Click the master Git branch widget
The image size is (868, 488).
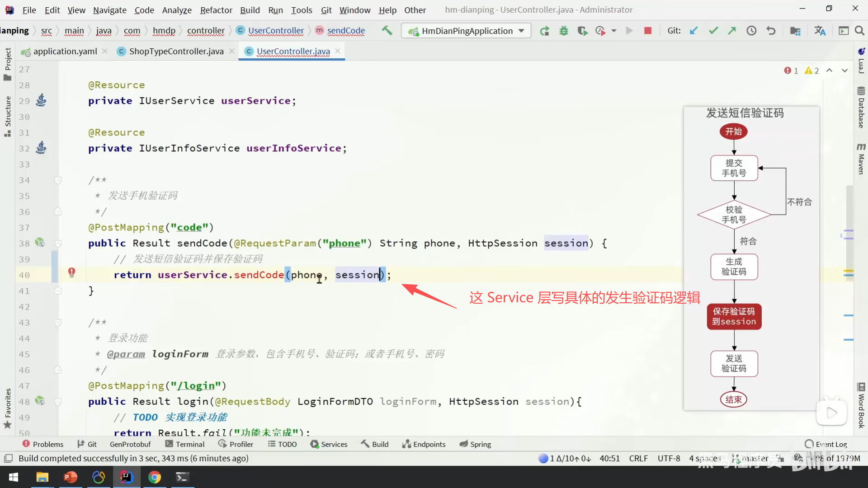[755, 458]
